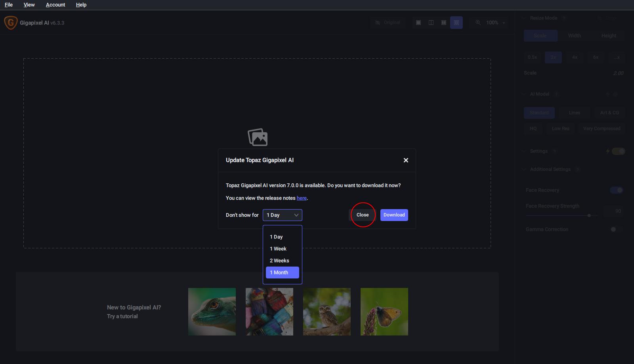Choose 1 Day from the dropdown list
Image resolution: width=634 pixels, height=364 pixels.
[x=283, y=237]
